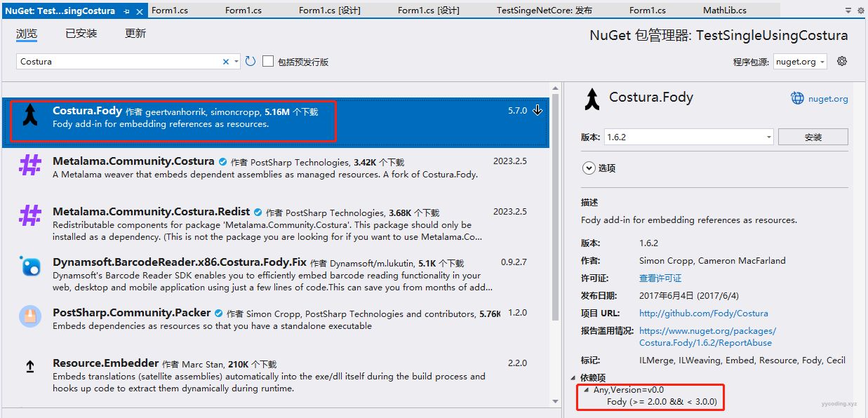This screenshot has height=418, width=868.
Task: Click the Metalama.Community.Costura package icon
Action: (x=30, y=166)
